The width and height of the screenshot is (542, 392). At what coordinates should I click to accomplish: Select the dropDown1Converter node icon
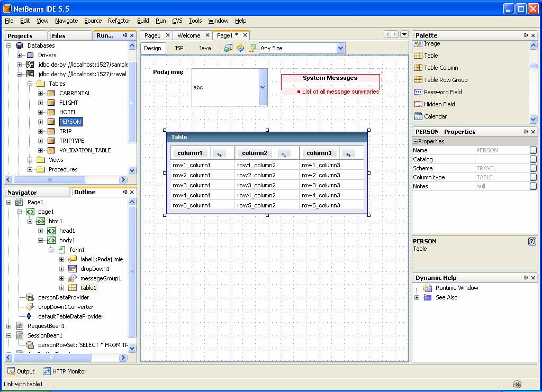tap(30, 307)
